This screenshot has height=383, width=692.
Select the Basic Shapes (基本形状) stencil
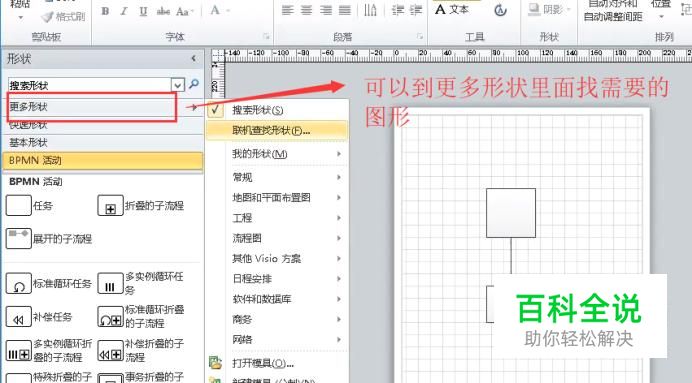[102, 143]
